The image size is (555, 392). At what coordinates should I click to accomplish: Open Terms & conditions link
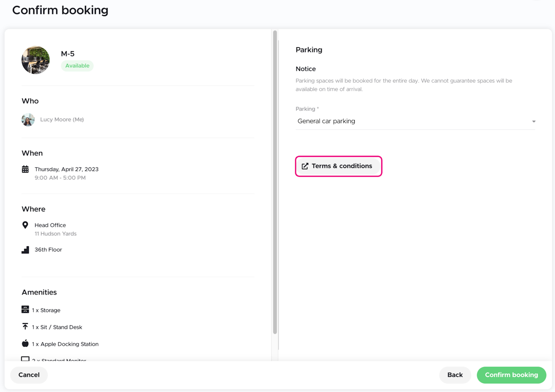click(x=338, y=166)
